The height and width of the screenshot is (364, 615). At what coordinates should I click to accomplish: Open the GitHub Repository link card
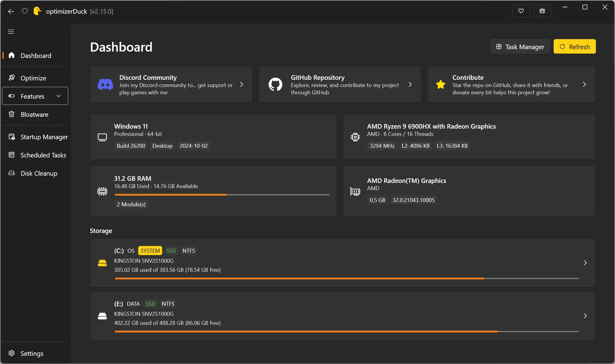(340, 84)
